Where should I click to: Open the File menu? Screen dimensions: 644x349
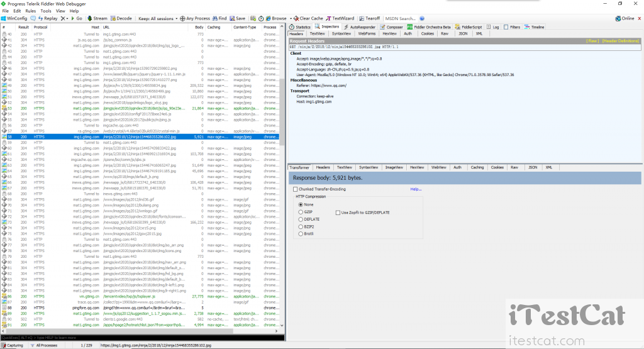5,11
